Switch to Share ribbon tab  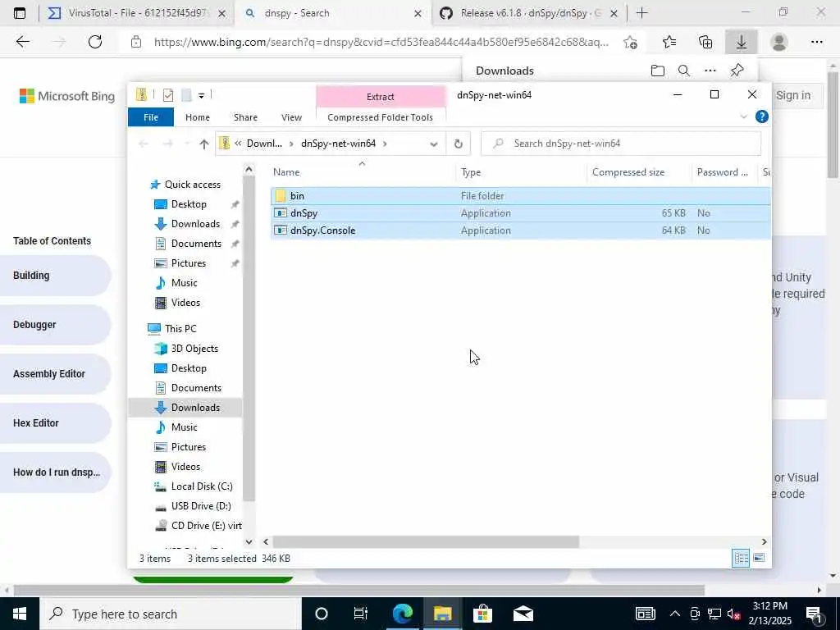(x=245, y=116)
